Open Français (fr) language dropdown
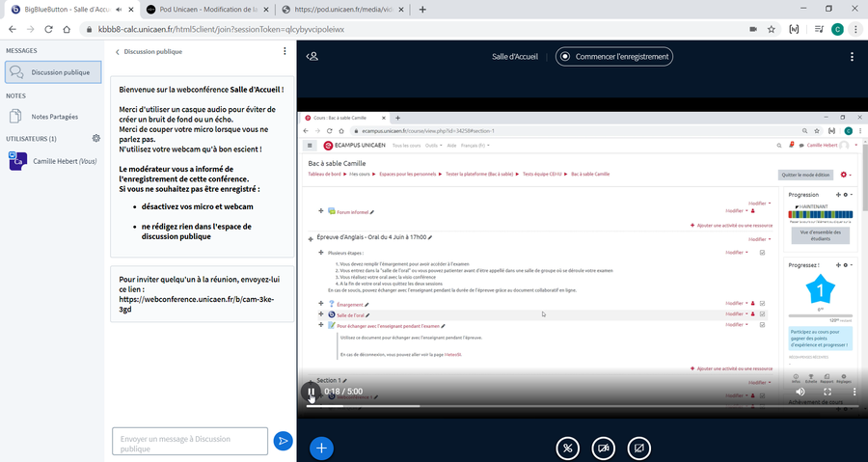Image resolution: width=868 pixels, height=462 pixels. click(475, 146)
